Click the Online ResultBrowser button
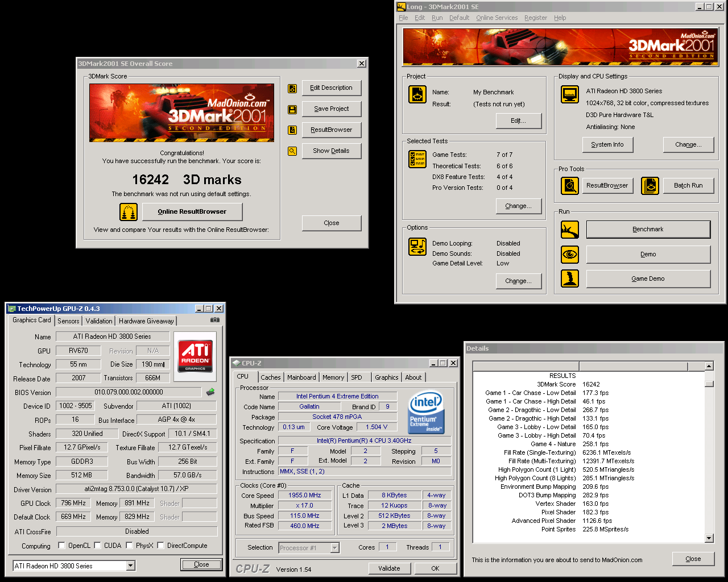The height and width of the screenshot is (582, 728). click(192, 212)
